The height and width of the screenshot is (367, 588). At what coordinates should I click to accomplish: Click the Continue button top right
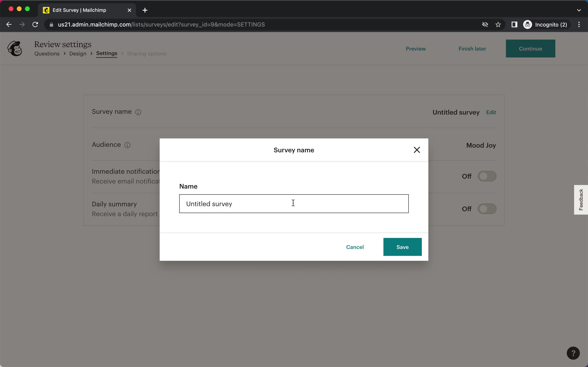(530, 49)
